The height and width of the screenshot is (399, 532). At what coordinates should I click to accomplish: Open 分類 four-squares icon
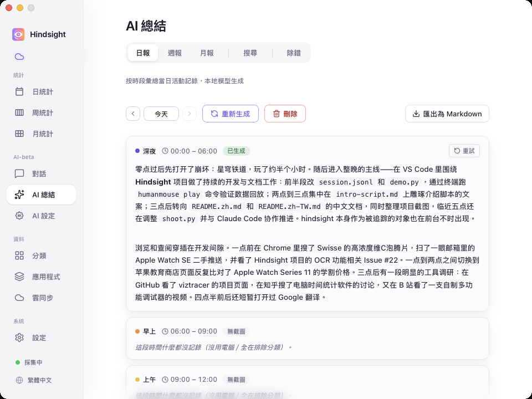[19, 255]
